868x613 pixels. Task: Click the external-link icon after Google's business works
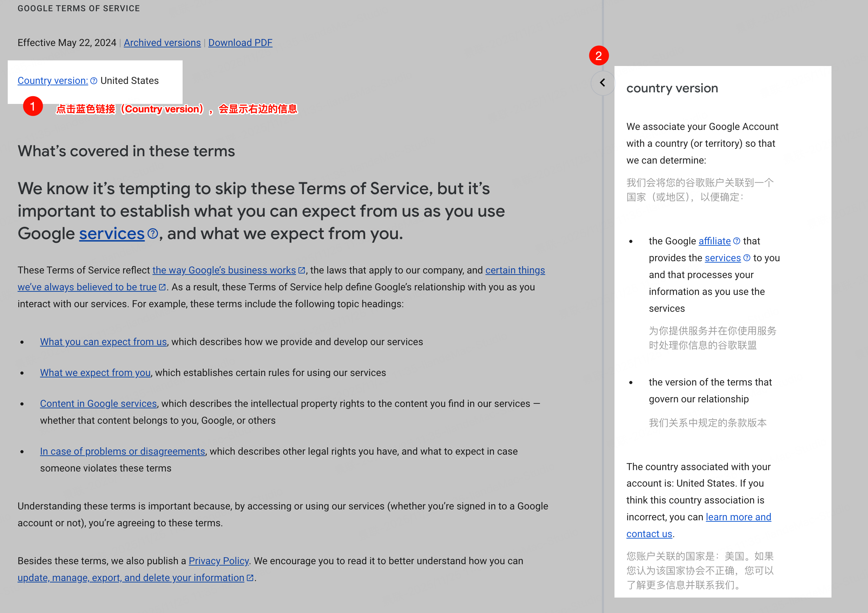tap(301, 271)
